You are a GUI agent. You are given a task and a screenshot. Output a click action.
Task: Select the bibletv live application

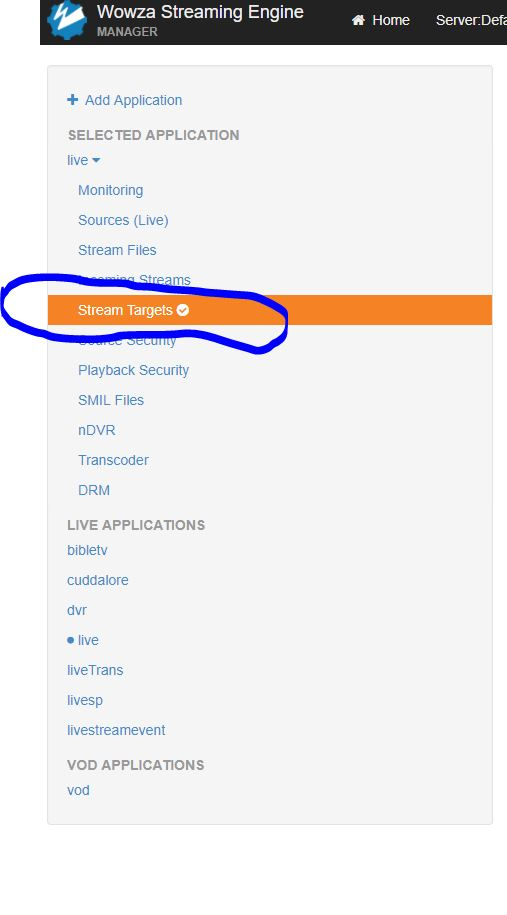pyautogui.click(x=88, y=550)
